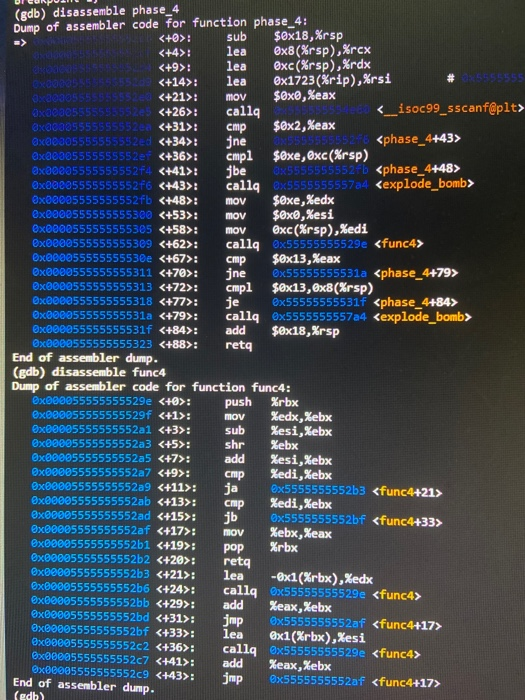
Task: Select the '=>' current instruction marker
Action: tap(20, 43)
